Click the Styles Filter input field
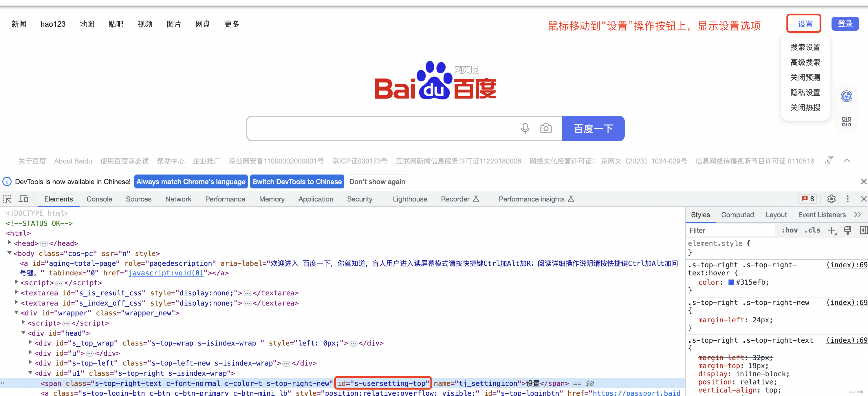This screenshot has height=396, width=868. (731, 230)
